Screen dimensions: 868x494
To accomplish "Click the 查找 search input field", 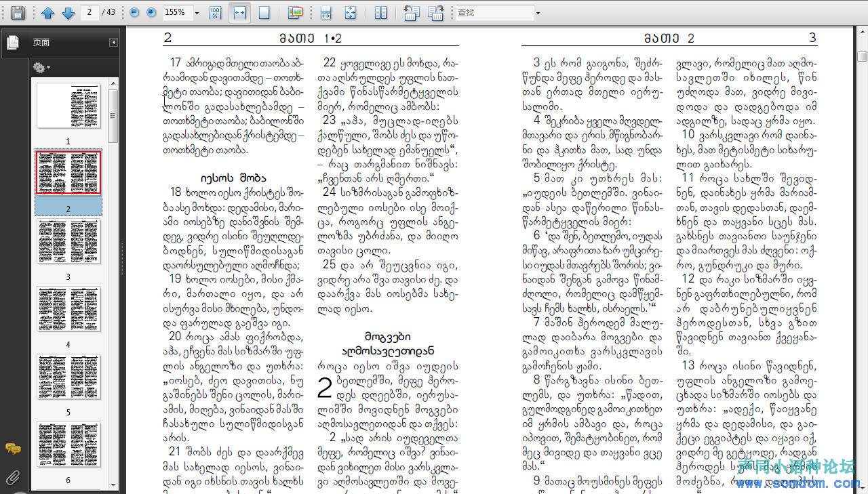I will [494, 12].
